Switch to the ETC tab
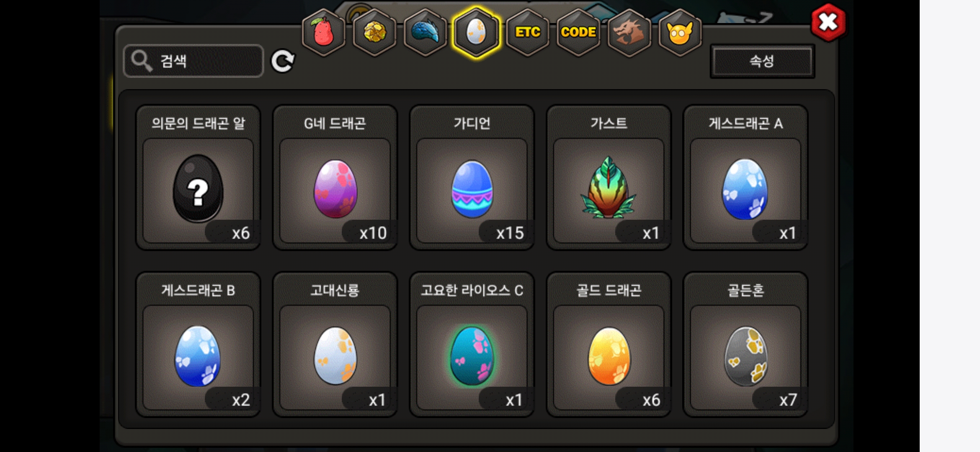Image resolution: width=980 pixels, height=452 pixels. coord(527,32)
